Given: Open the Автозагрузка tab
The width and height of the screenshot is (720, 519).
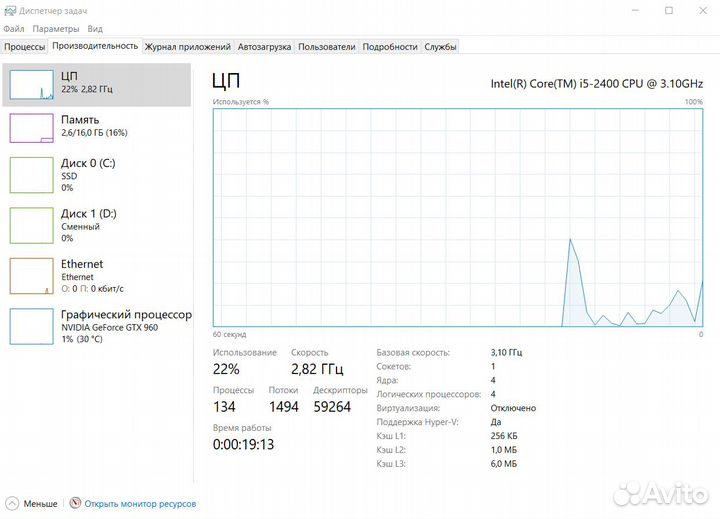Looking at the screenshot, I should pos(264,46).
